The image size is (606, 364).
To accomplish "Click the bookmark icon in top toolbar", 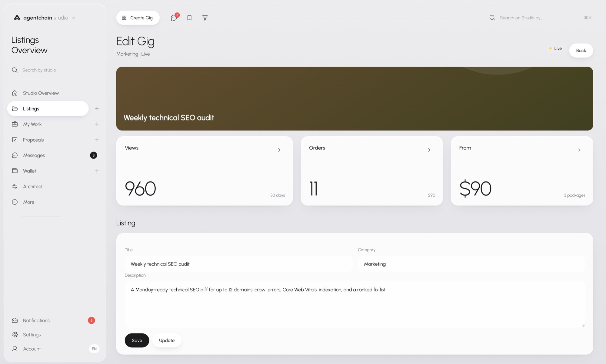I will [189, 18].
